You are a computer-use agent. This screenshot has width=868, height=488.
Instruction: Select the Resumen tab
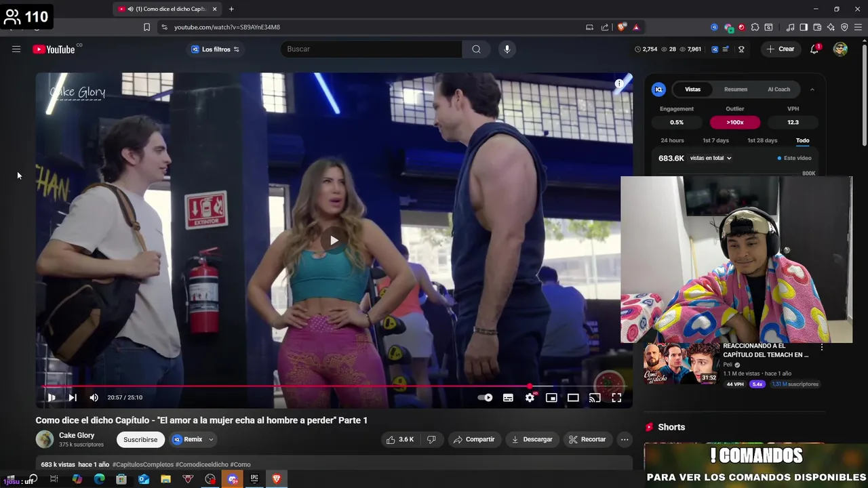click(735, 89)
